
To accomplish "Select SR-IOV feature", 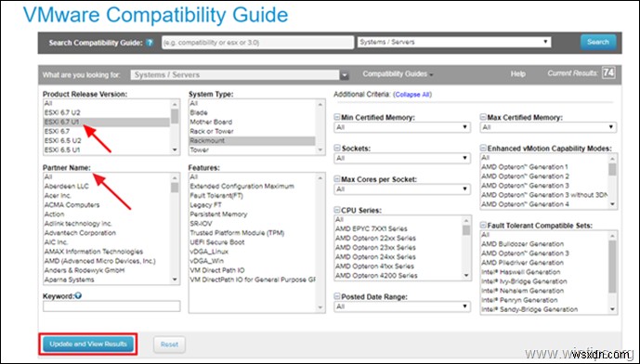I will [252, 224].
